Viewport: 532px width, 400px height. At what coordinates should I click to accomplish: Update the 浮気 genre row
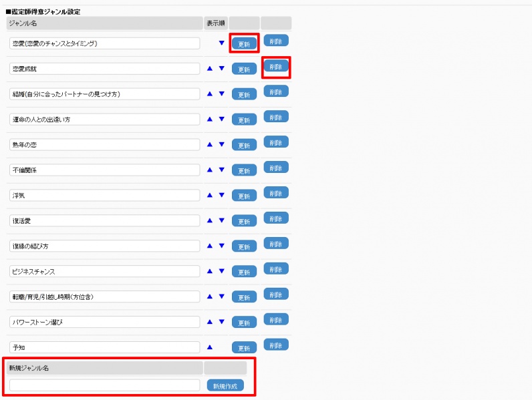pyautogui.click(x=244, y=196)
